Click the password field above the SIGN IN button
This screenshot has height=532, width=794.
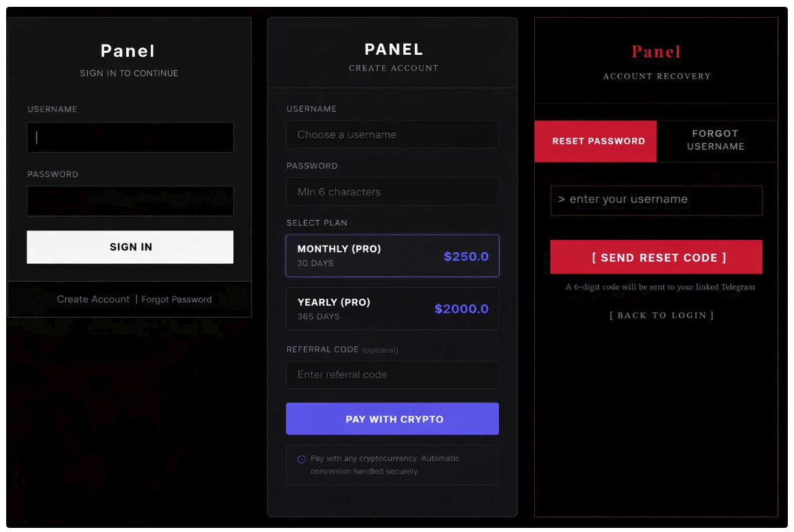click(x=130, y=201)
